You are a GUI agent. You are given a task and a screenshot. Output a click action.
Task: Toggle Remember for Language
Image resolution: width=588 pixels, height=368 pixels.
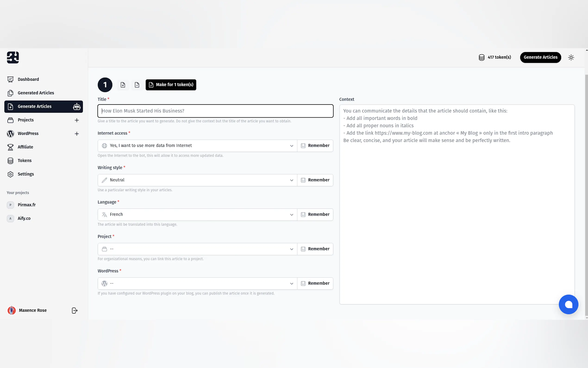point(315,214)
